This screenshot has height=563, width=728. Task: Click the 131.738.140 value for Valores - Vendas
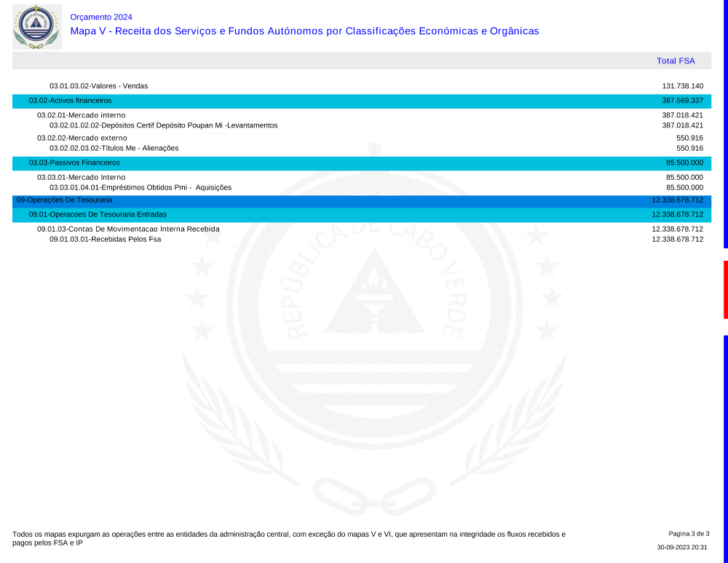682,86
